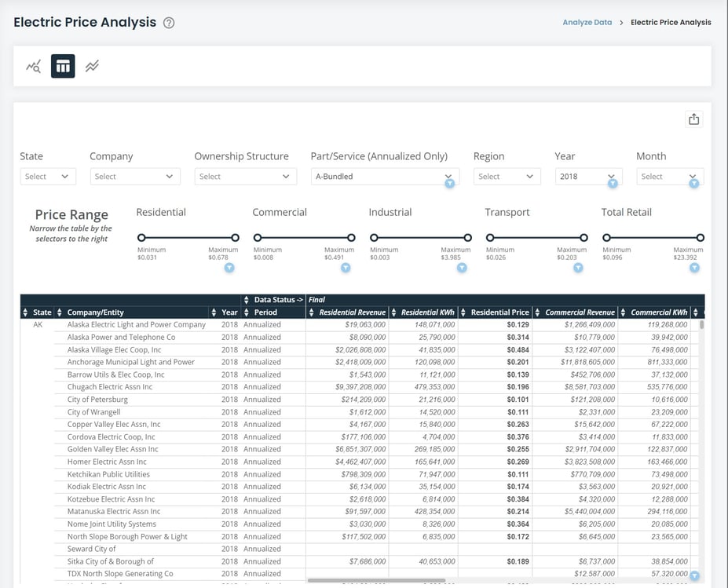Click filter badge under Total Retail slider
This screenshot has height=588, width=728.
coord(694,268)
